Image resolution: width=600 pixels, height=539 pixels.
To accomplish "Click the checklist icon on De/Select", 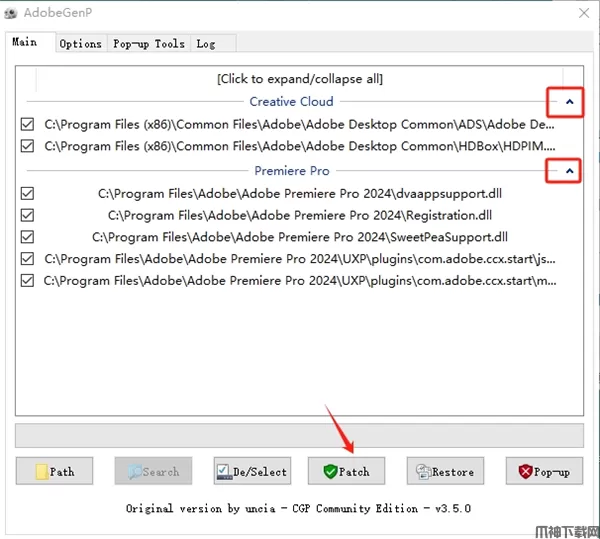I will click(x=224, y=472).
